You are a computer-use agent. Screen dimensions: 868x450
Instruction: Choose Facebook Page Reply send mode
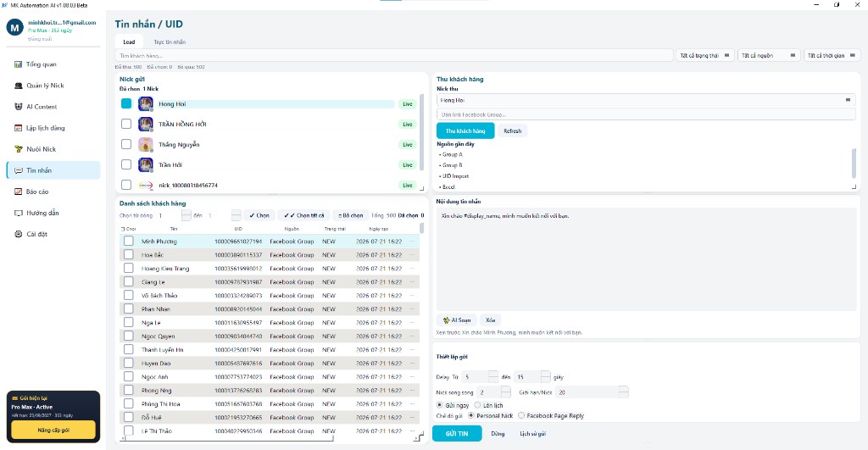pyautogui.click(x=521, y=416)
